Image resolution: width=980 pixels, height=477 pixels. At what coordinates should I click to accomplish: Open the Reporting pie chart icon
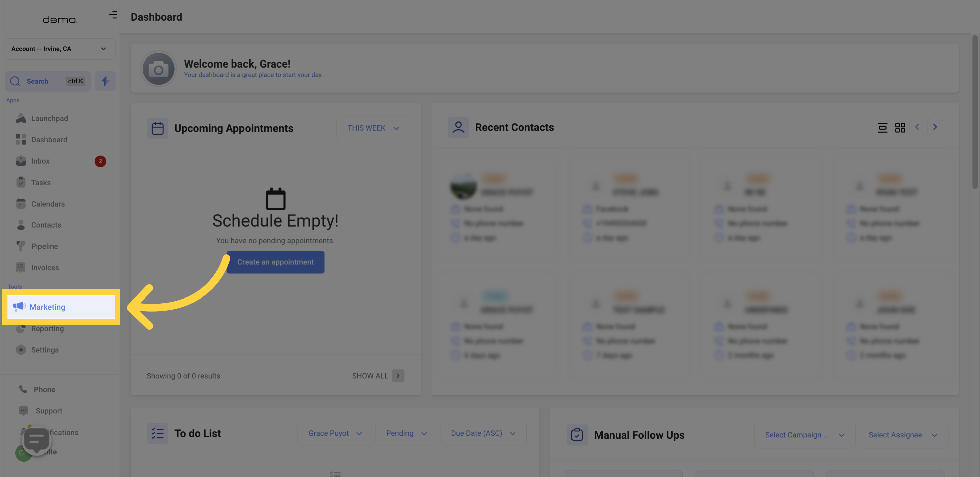click(x=21, y=329)
